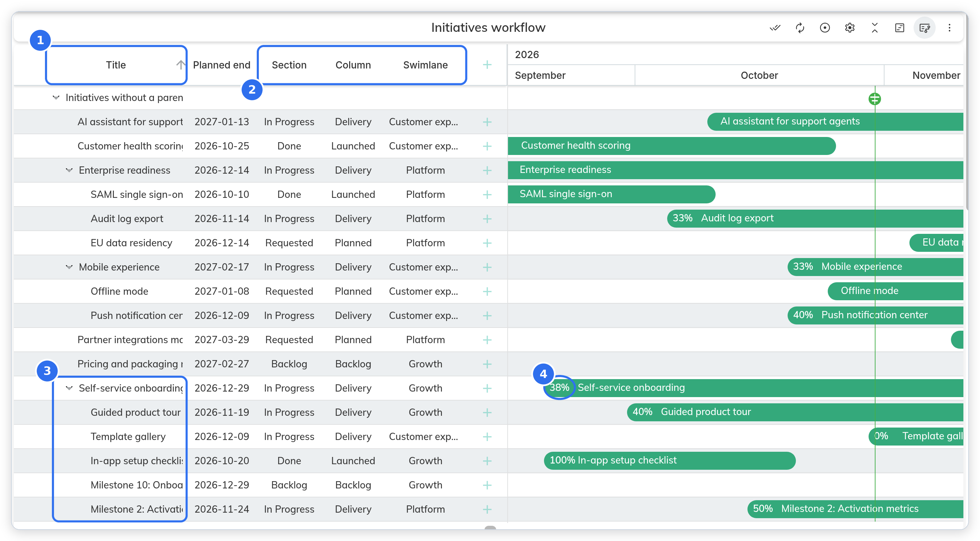Click the Backlog section cell of Milestone 10
This screenshot has width=980, height=541.
[289, 485]
